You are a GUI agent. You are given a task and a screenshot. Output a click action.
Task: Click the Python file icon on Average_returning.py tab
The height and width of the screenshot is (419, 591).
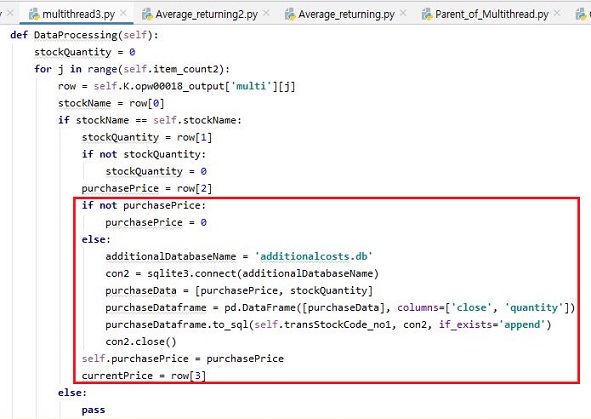point(290,14)
